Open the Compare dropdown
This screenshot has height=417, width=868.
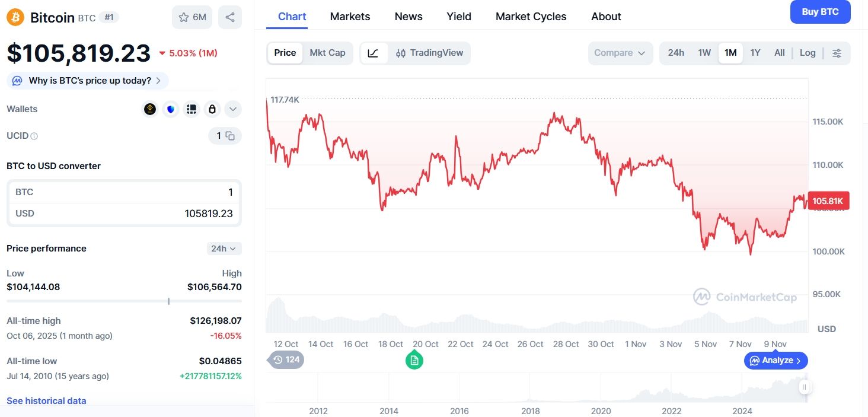pyautogui.click(x=620, y=53)
